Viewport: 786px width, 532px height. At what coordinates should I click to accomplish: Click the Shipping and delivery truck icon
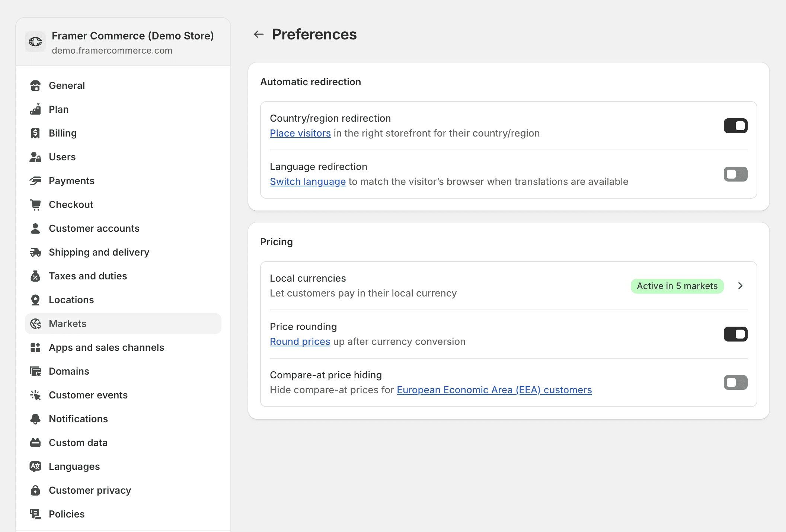[x=35, y=252]
